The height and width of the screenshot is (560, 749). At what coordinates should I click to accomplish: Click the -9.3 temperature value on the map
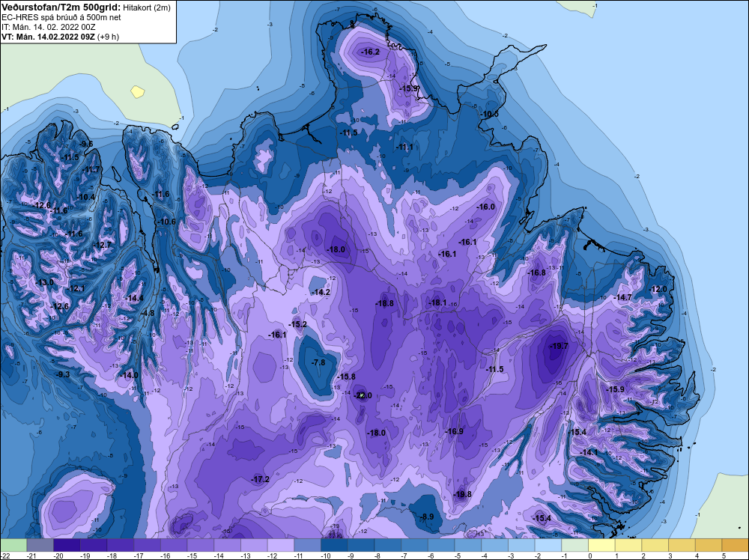[x=63, y=375]
